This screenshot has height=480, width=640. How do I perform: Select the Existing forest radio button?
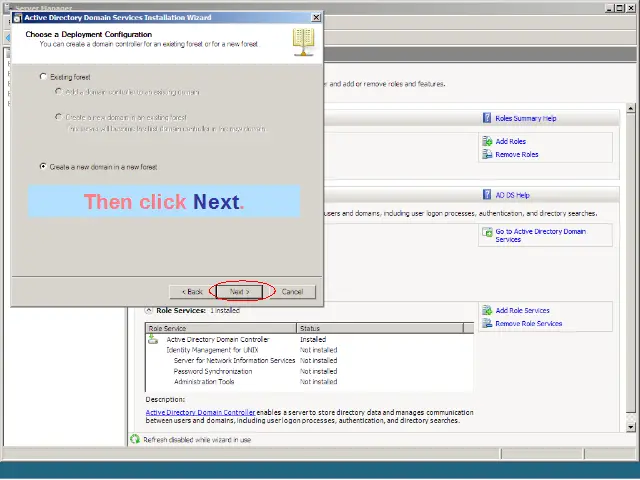click(x=43, y=77)
